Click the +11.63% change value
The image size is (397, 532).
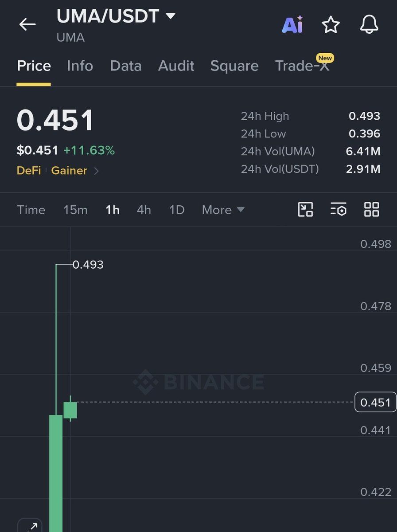point(89,151)
